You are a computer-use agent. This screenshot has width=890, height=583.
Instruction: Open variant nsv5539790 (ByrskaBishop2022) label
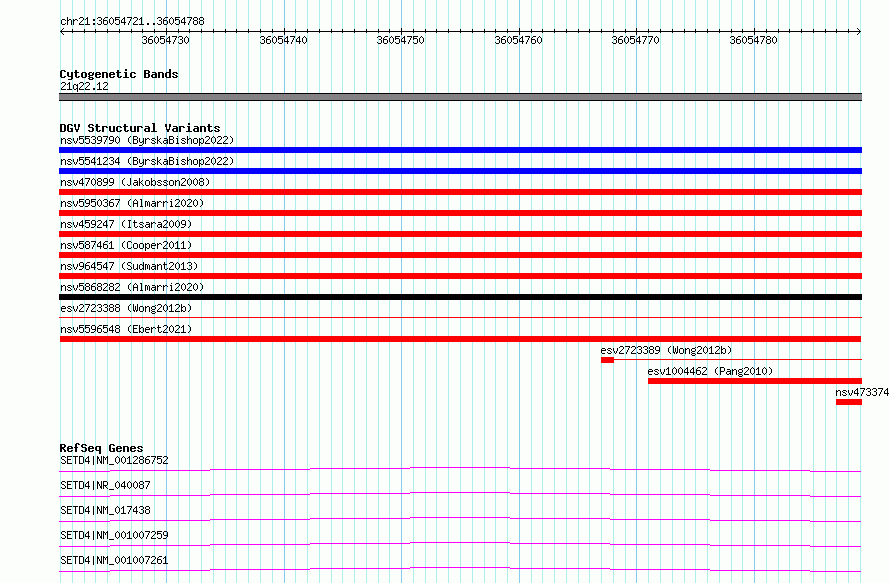coord(147,140)
